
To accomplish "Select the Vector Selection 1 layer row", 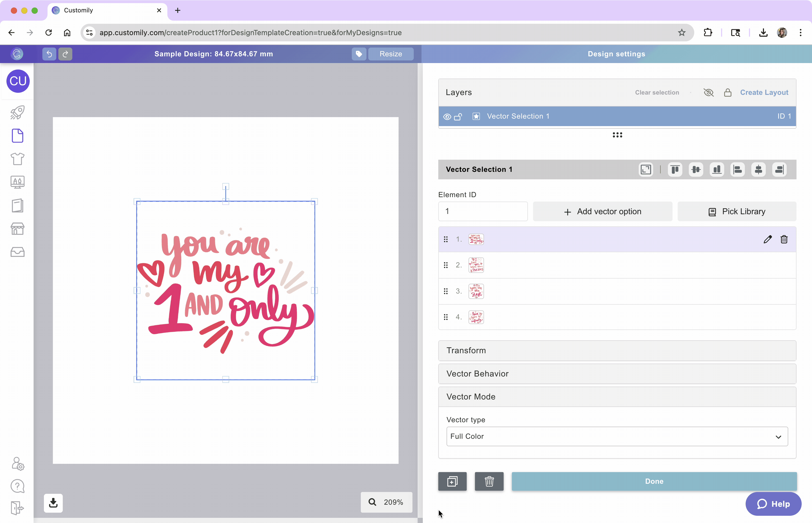I will 617,116.
